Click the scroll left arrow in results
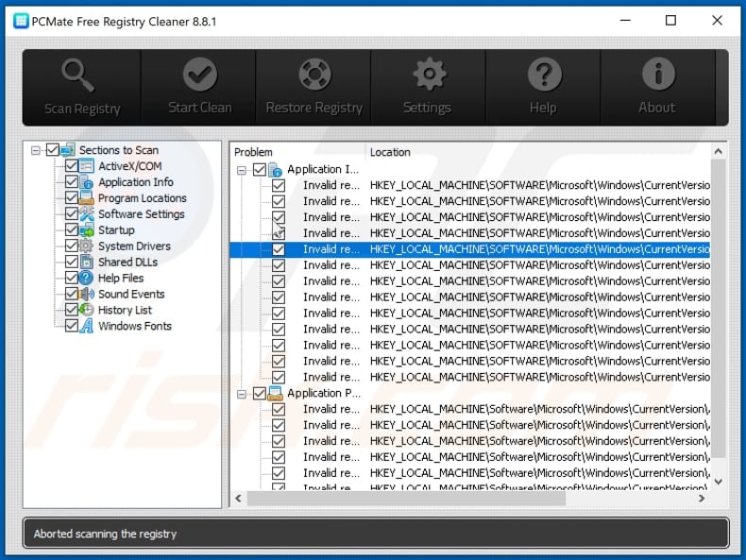The width and height of the screenshot is (746, 560). pyautogui.click(x=238, y=499)
